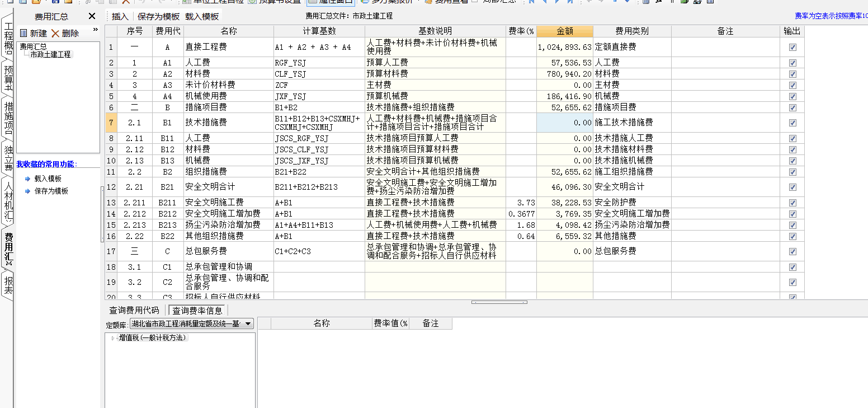
Task: Click amount cell 1,024,893.63
Action: tap(565, 47)
